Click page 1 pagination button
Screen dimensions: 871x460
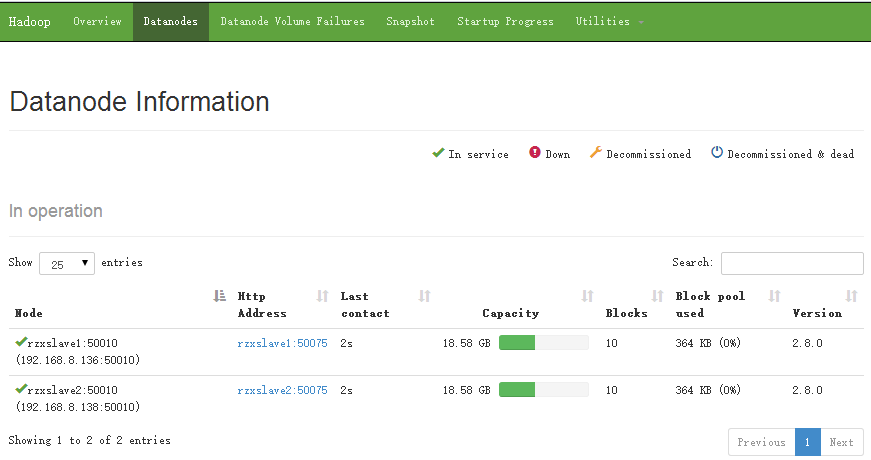tap(808, 442)
